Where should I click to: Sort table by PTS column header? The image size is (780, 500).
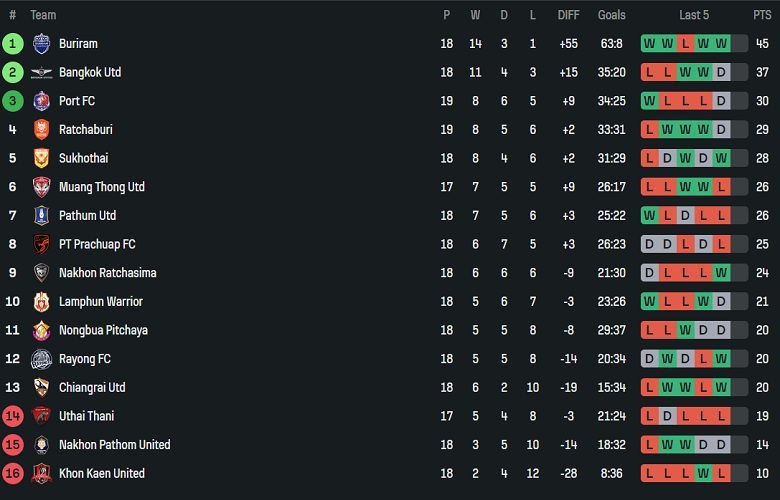click(762, 15)
